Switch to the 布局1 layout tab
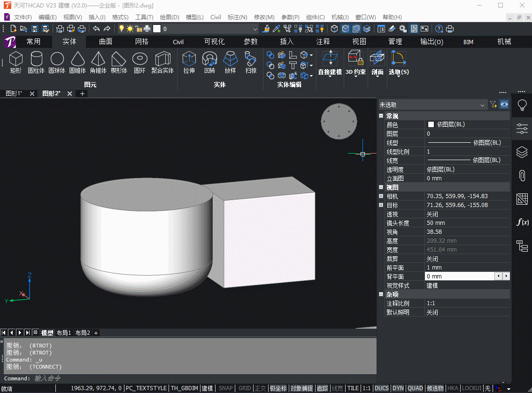 click(64, 333)
